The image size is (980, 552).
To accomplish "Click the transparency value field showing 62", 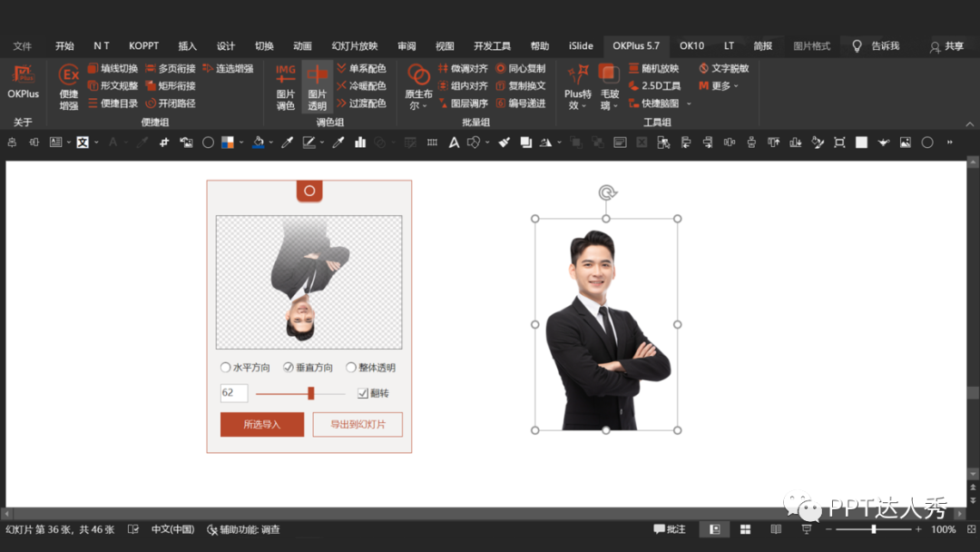I will point(234,393).
